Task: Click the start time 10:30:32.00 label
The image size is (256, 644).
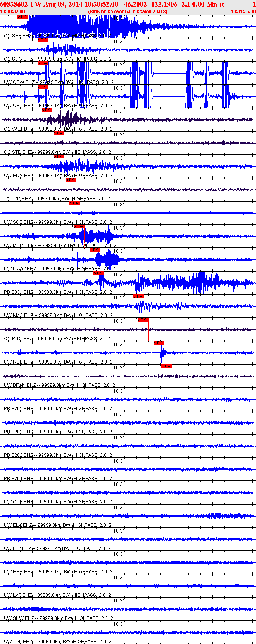Action: coord(13,12)
